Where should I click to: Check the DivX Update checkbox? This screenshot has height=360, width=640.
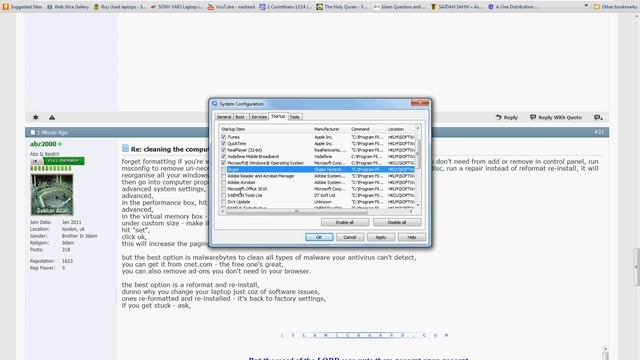click(x=223, y=202)
